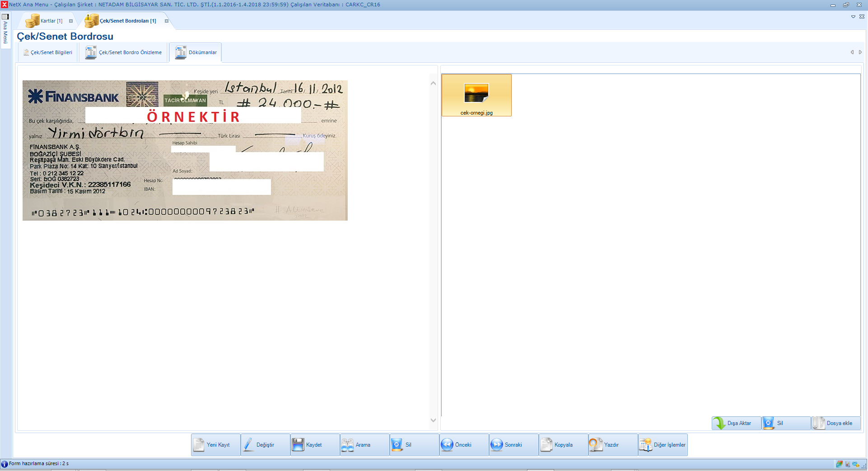Screen dimensions: 868x471
Task: Click the Arama binoculars icon
Action: (347, 445)
